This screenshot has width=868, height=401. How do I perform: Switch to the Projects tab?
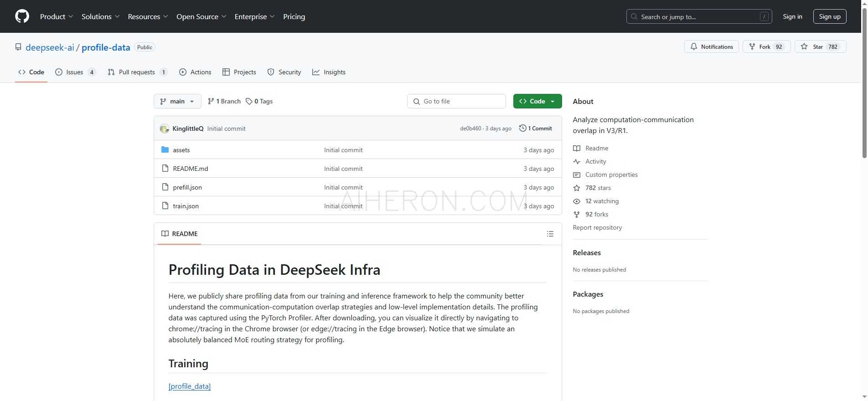point(239,72)
